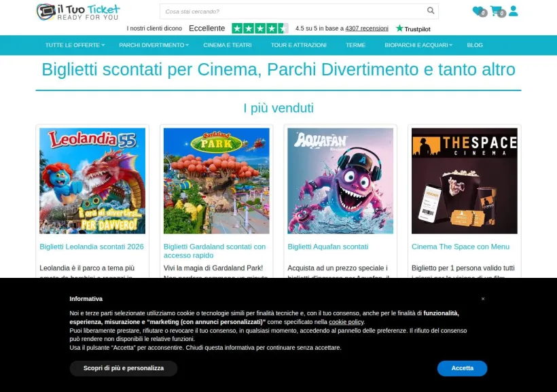Click the Eccellente rating text
Screen dimensions: 557x392
click(x=206, y=29)
